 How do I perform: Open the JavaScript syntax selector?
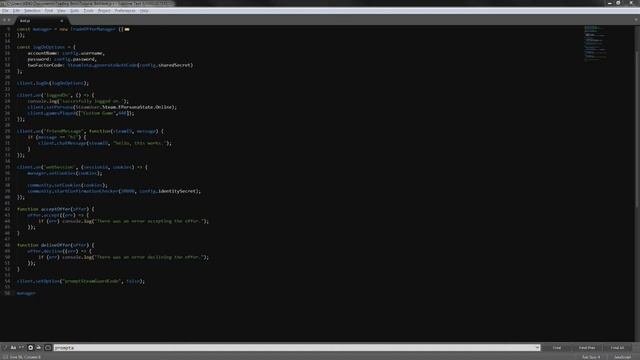[x=623, y=357]
